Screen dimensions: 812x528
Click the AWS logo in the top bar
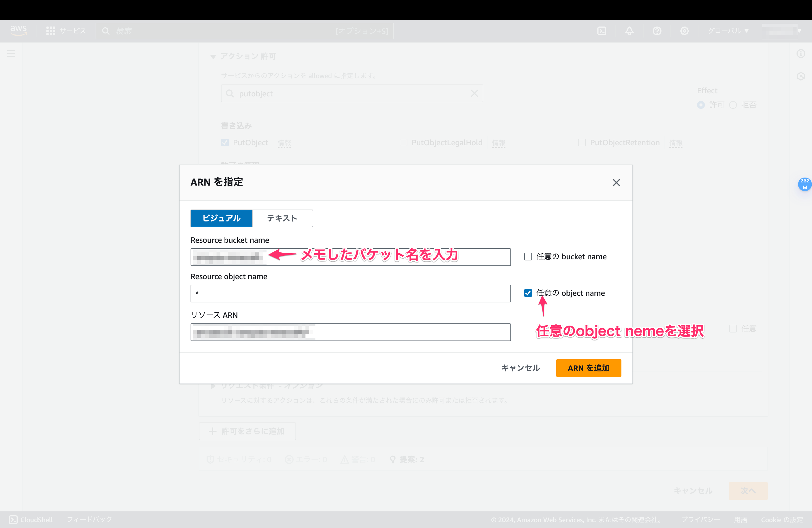coord(19,31)
